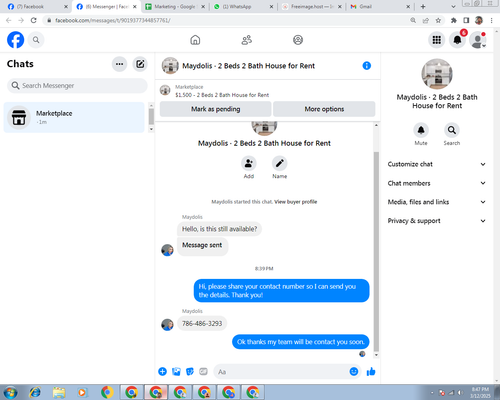Click the $1,500 Marketplace listing text
The width and height of the screenshot is (500, 400).
[x=222, y=95]
